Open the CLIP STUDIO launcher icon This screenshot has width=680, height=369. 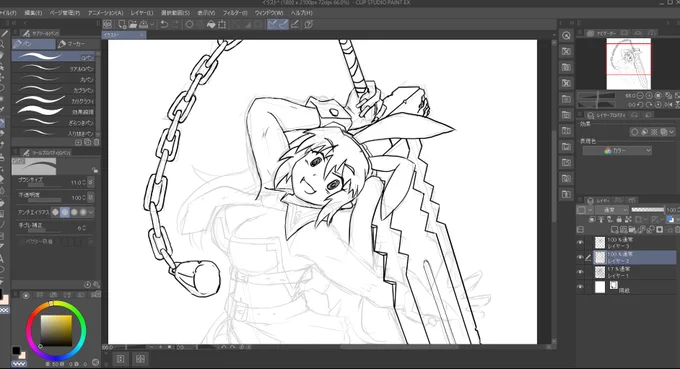(108, 24)
